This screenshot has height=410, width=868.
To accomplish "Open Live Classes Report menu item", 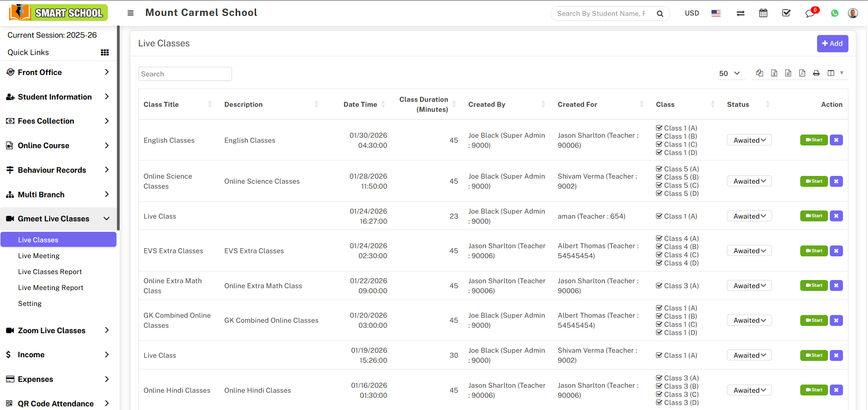I will point(50,272).
